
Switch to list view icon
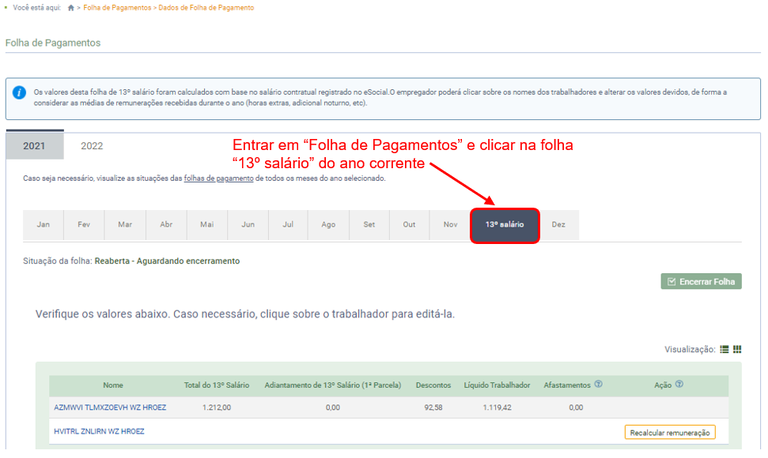(725, 349)
